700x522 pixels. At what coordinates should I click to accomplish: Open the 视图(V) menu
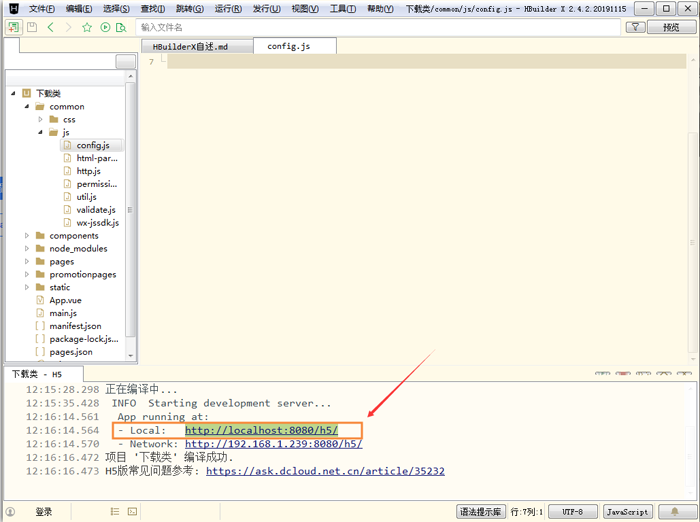305,9
